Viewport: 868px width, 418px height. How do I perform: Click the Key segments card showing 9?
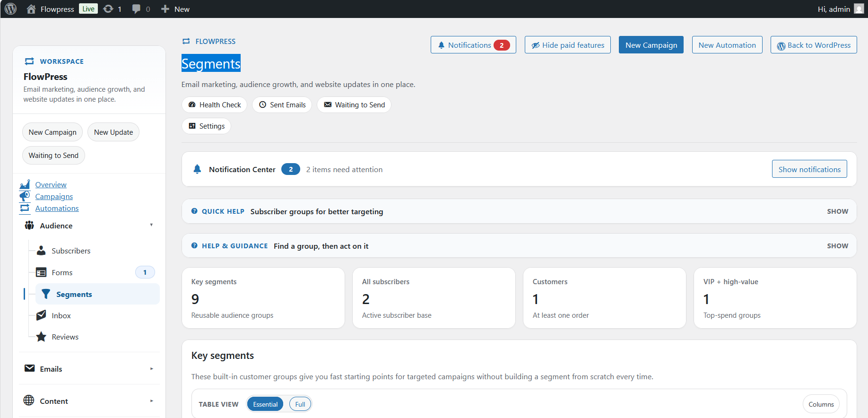coord(263,298)
